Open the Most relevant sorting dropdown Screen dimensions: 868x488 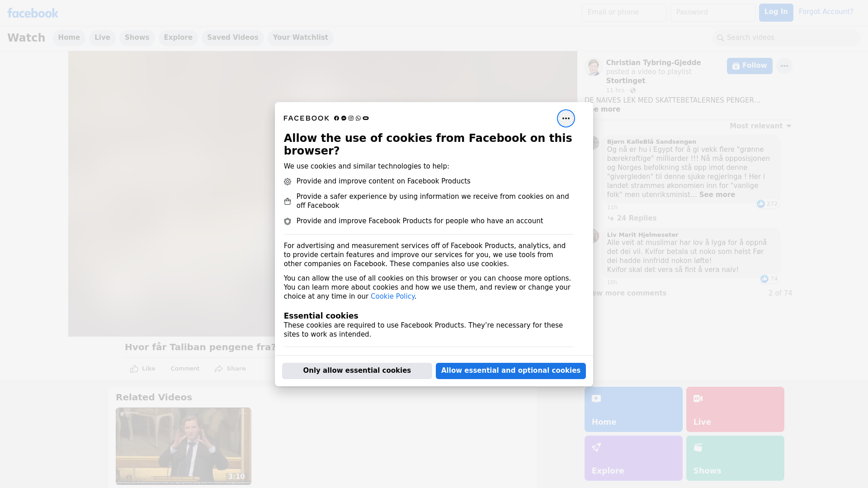[760, 126]
